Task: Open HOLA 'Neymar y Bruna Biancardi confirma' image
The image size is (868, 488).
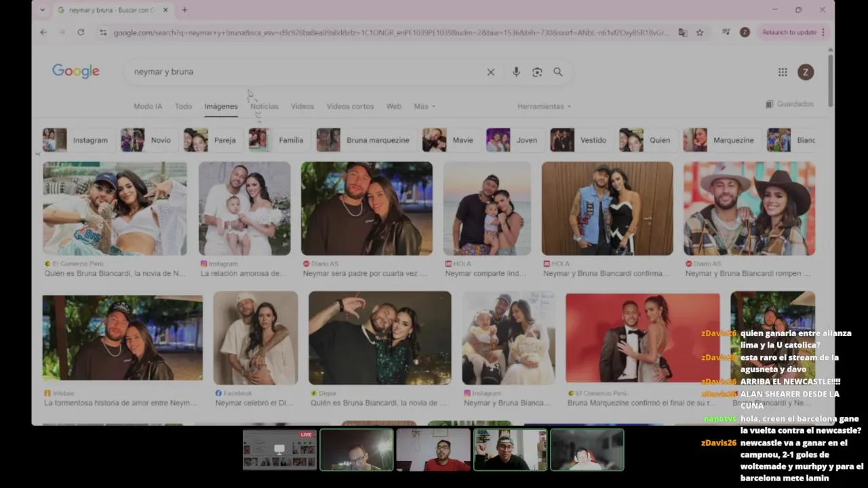Action: pos(608,208)
